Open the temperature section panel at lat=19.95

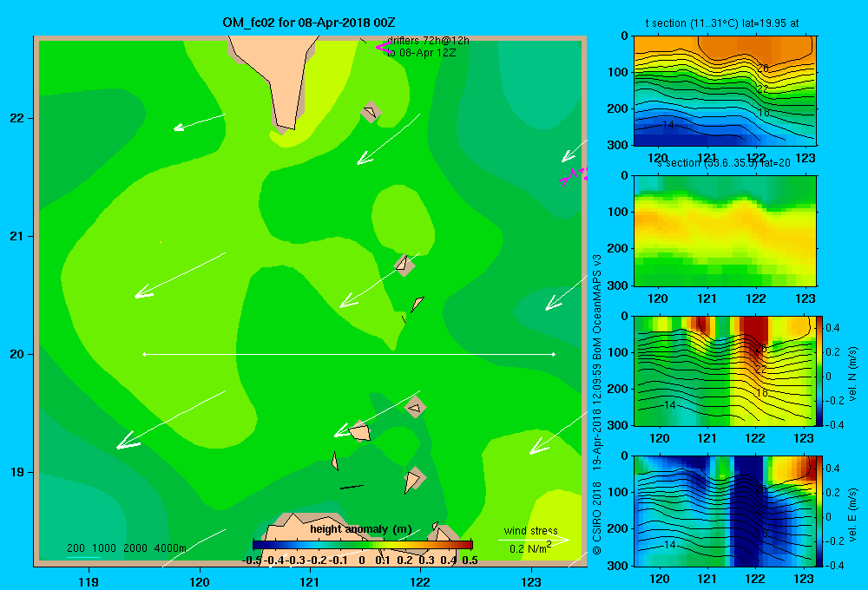pyautogui.click(x=725, y=91)
